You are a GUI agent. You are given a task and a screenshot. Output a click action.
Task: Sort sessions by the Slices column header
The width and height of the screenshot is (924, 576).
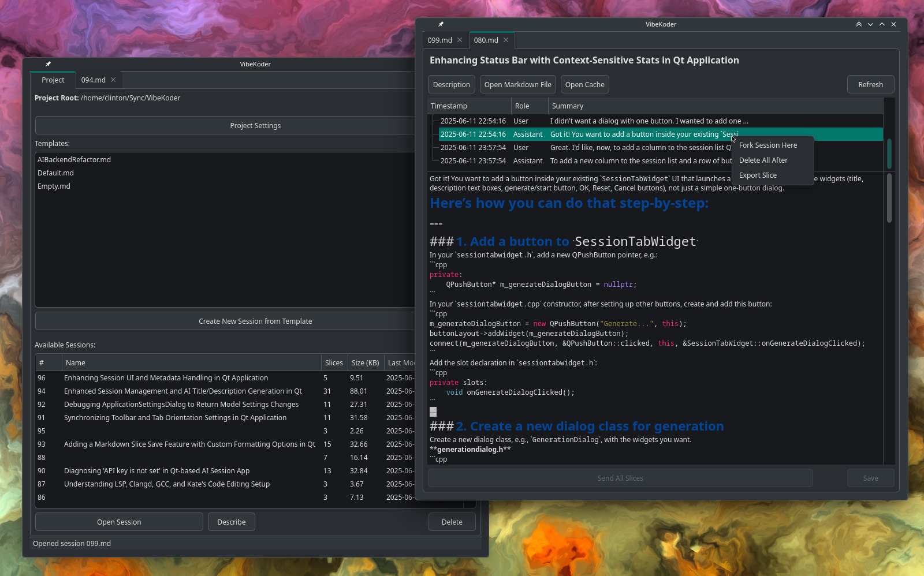point(334,362)
